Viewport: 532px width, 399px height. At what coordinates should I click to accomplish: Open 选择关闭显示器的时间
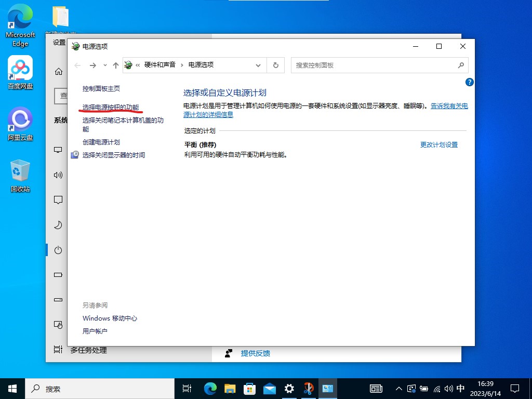(x=114, y=155)
